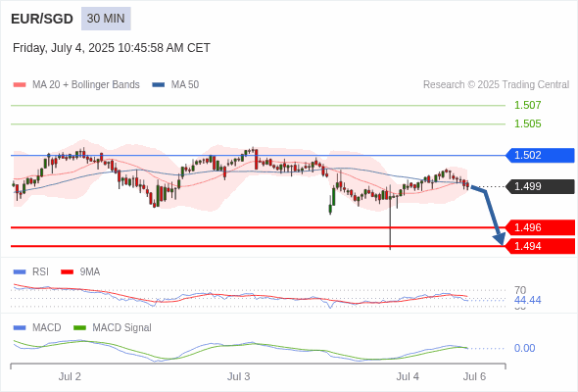Click the 1.499 current price tag
The width and height of the screenshot is (578, 392).
[540, 186]
